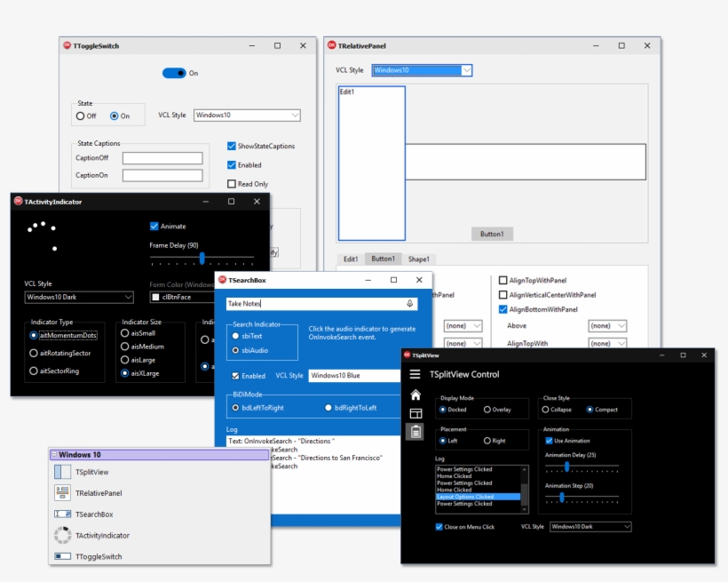
Task: Click the TActivityIndicator icon in the palette
Action: (x=62, y=535)
